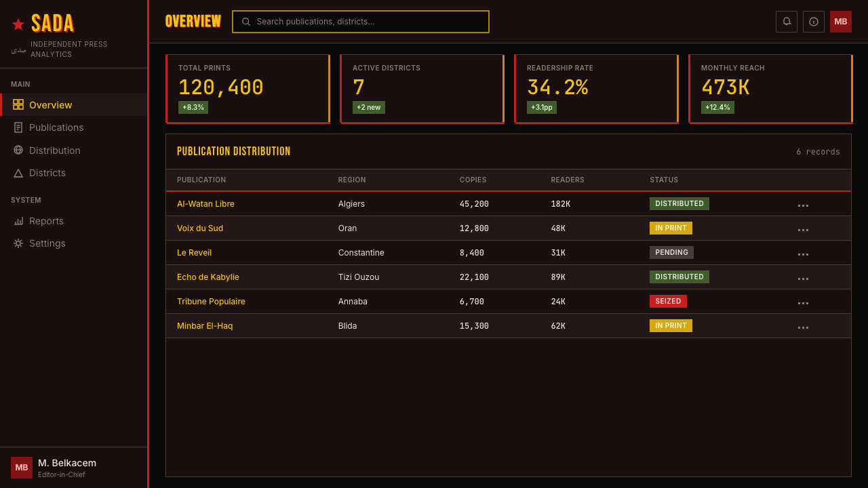Click the 45,200 copies value
This screenshot has width=868, height=488.
[474, 204]
